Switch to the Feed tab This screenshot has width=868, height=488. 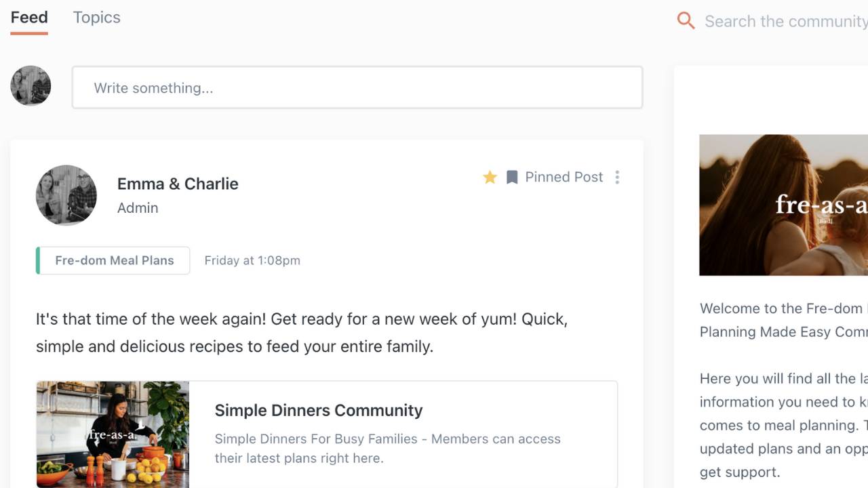pos(29,18)
